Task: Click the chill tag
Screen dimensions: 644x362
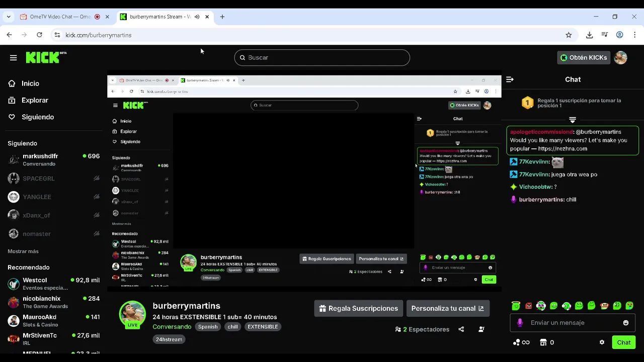Action: [x=232, y=327]
